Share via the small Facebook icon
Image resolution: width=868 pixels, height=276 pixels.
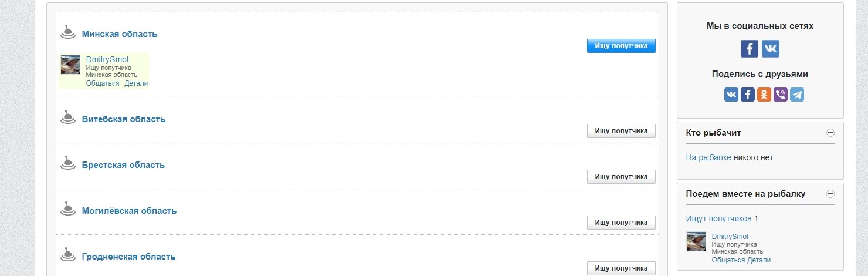click(748, 95)
